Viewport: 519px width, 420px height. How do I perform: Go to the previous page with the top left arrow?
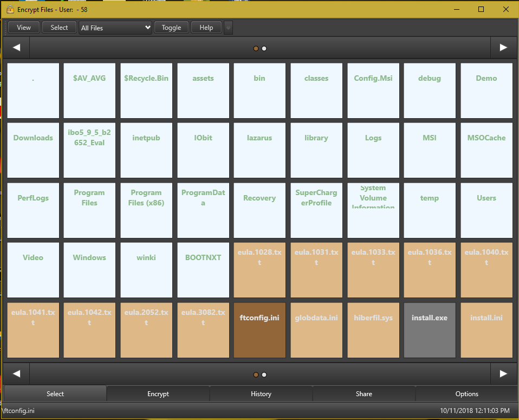[x=17, y=48]
